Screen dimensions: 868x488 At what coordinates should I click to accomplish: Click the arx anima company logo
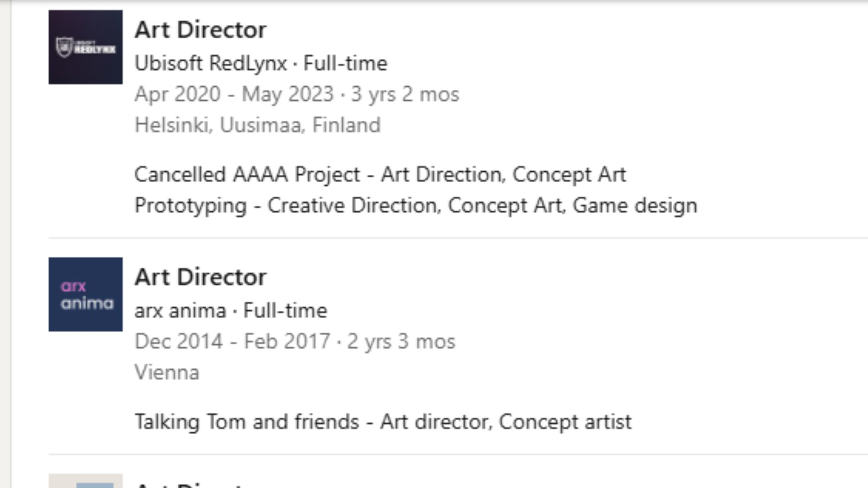pyautogui.click(x=85, y=294)
